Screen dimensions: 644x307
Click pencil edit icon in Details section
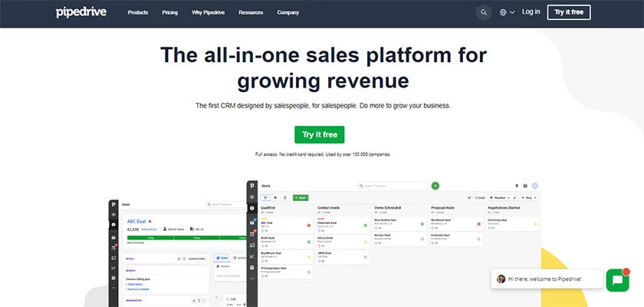coord(179,259)
